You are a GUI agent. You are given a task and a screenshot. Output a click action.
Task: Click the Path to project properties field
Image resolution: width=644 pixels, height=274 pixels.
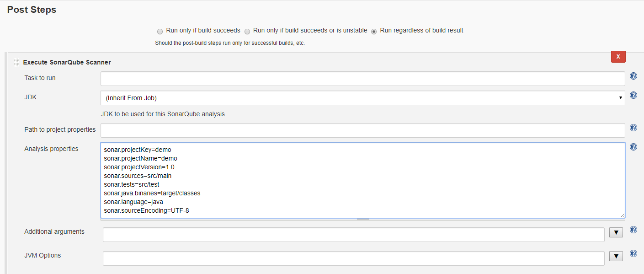(x=362, y=130)
